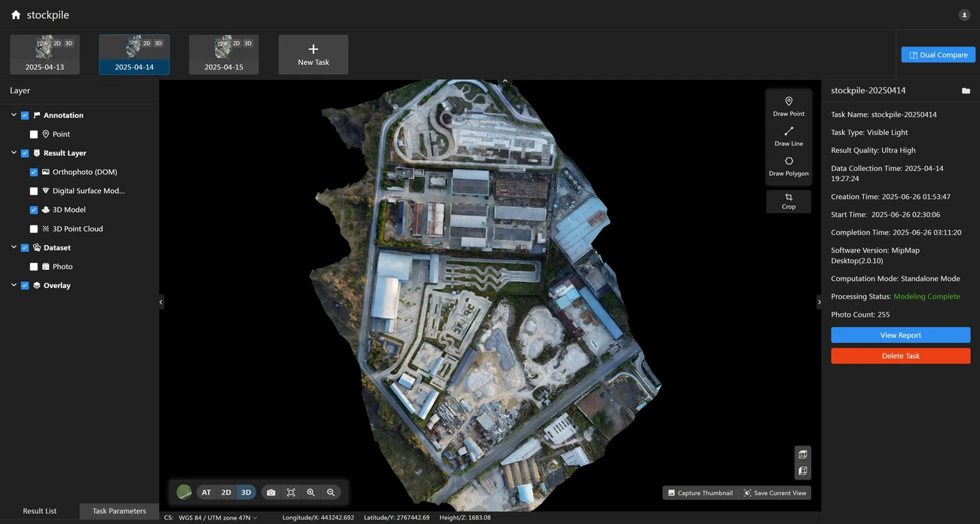The image size is (980, 524).
Task: Collapse the Annotation tree group
Action: point(14,115)
